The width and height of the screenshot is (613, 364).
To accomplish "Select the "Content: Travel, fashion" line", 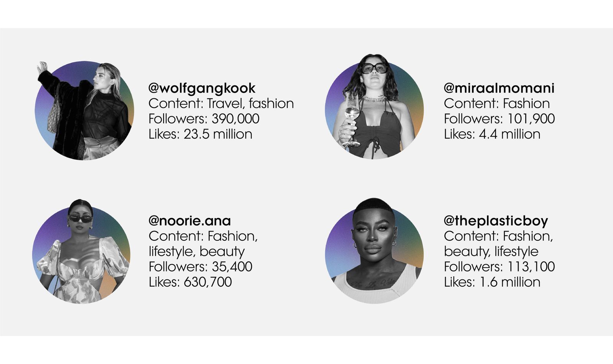I will point(221,104).
